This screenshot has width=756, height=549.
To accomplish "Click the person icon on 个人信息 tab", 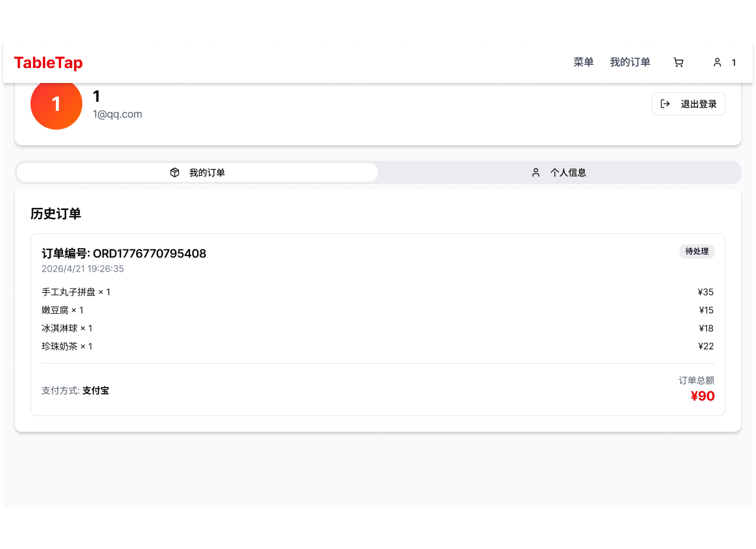I will tap(536, 172).
